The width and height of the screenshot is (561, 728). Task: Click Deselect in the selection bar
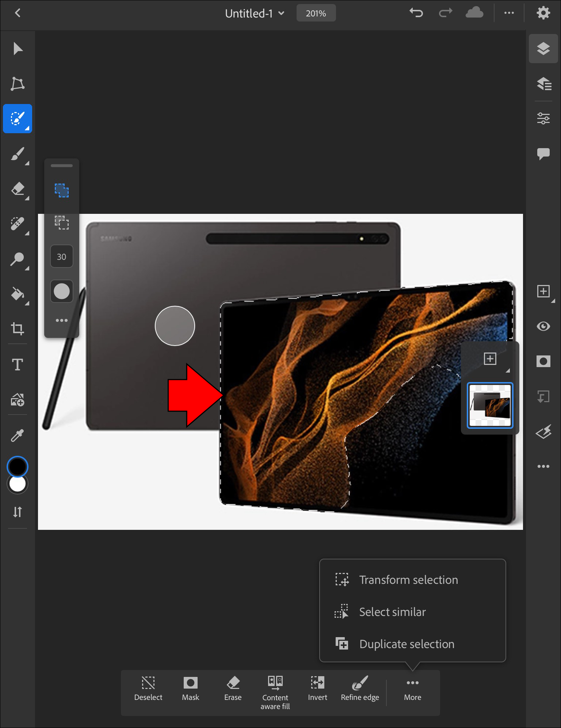click(x=148, y=689)
